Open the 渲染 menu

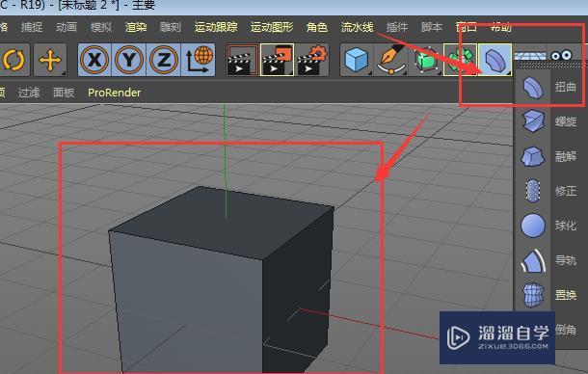point(136,27)
